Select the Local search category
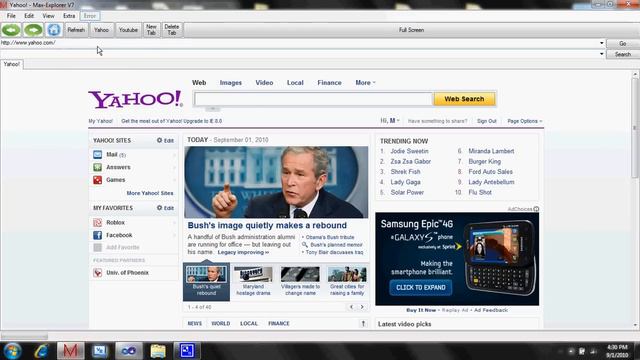The width and height of the screenshot is (640, 360). coord(295,82)
